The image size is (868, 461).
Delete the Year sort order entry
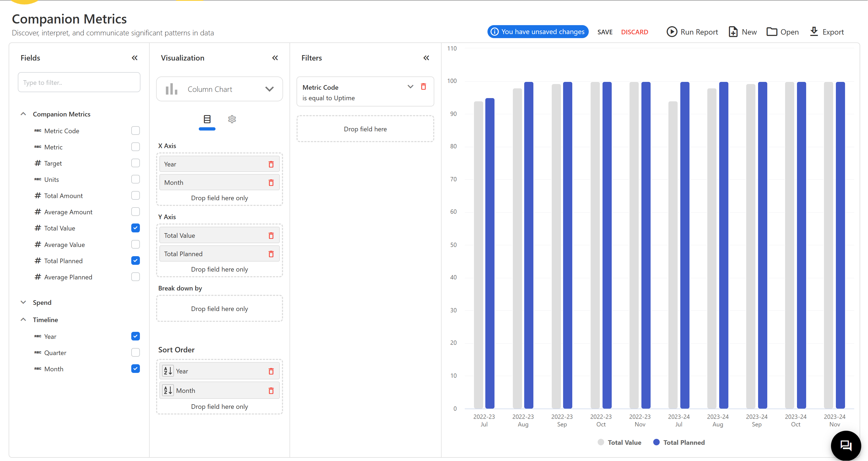tap(271, 371)
